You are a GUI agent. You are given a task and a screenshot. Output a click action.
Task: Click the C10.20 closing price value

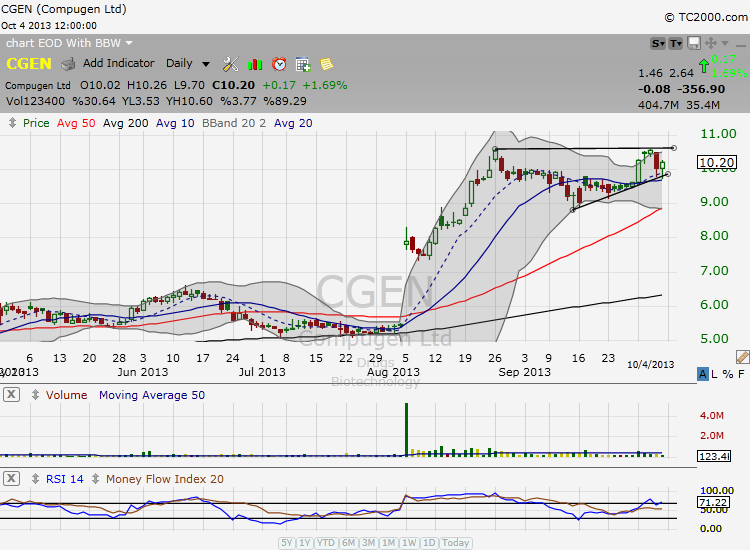(233, 85)
